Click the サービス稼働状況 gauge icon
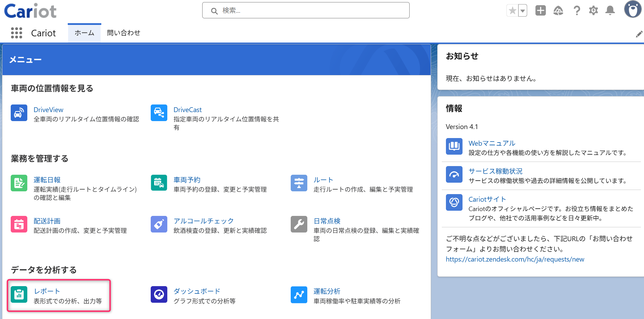This screenshot has height=319, width=644. (x=454, y=174)
